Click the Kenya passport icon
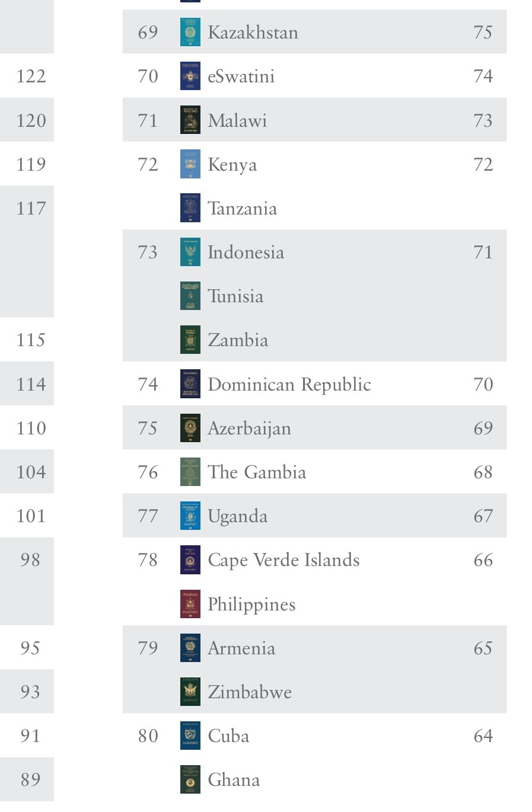This screenshot has height=812, width=532. 190,164
